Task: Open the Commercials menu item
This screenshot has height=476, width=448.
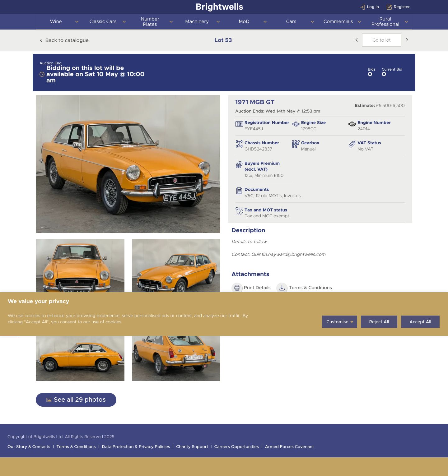Action: click(338, 21)
